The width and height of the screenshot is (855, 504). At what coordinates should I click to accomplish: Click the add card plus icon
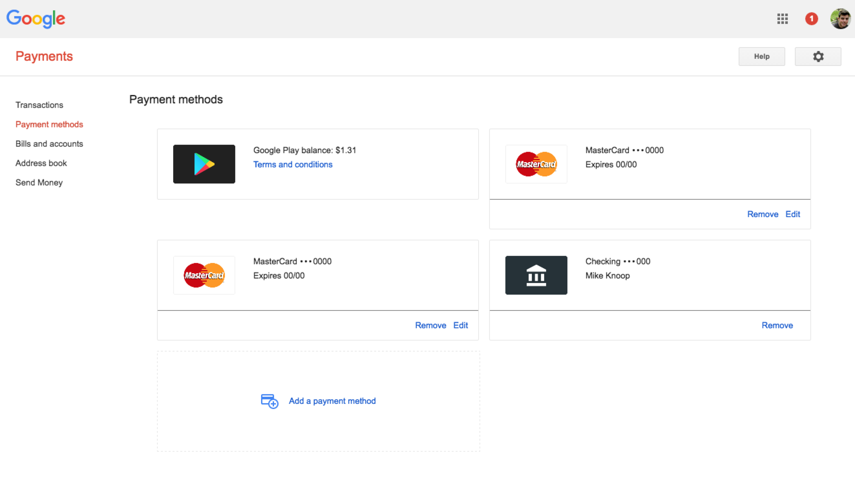click(270, 401)
